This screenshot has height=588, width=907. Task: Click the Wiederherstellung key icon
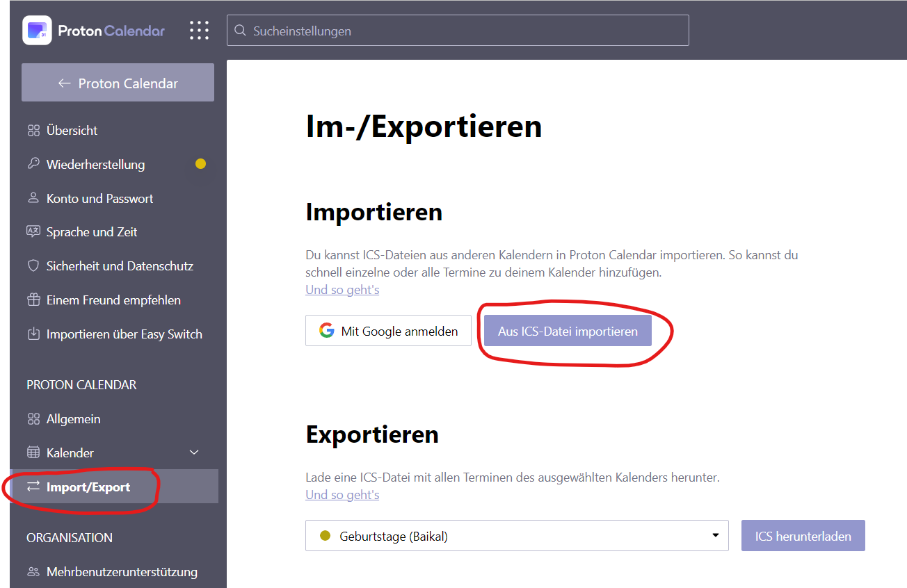33,164
